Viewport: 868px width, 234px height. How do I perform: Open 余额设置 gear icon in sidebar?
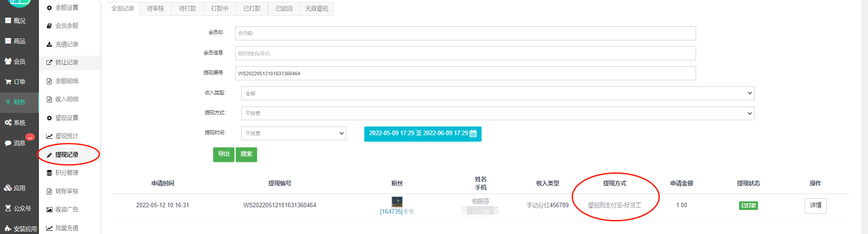click(x=49, y=8)
